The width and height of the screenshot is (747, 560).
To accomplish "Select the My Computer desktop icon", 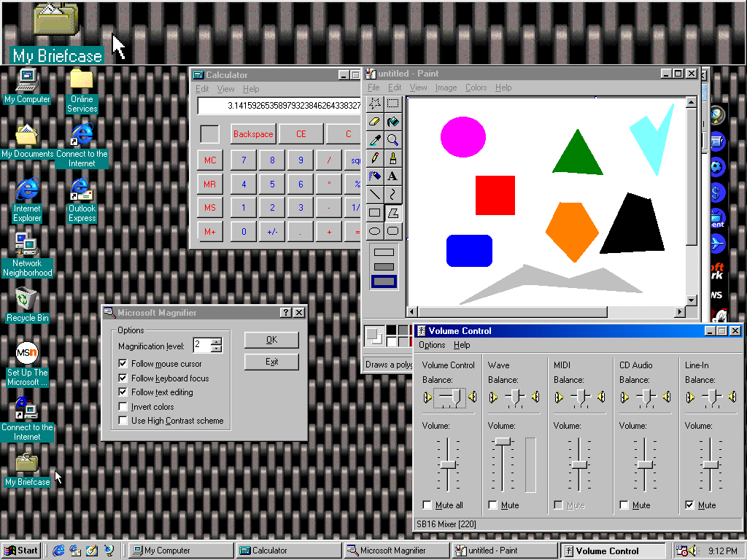I will pos(27,86).
